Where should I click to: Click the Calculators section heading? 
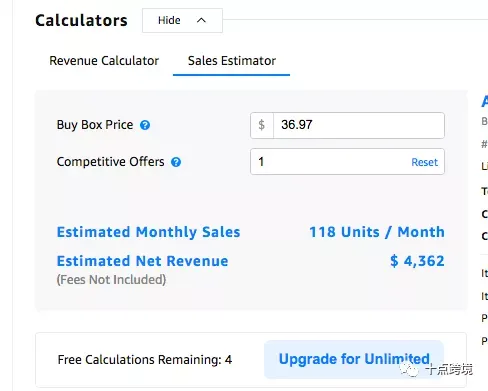81,21
